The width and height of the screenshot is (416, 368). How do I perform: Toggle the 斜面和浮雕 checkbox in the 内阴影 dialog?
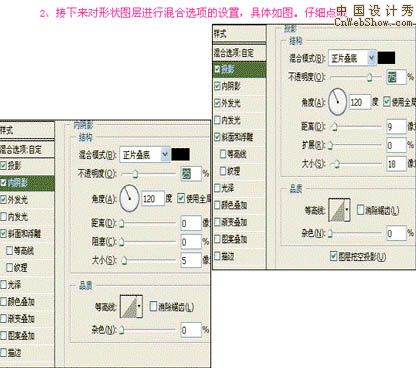pos(4,233)
